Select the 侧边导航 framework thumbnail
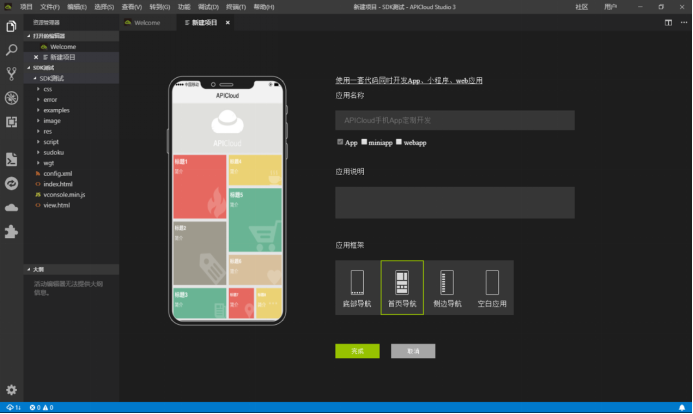Viewport: 693px width, 414px height. (447, 288)
